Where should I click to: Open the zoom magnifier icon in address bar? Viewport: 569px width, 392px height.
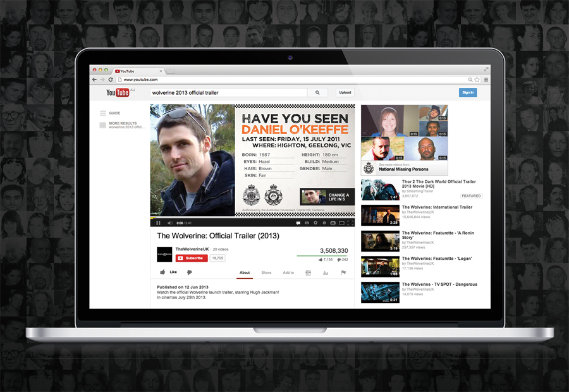point(470,80)
